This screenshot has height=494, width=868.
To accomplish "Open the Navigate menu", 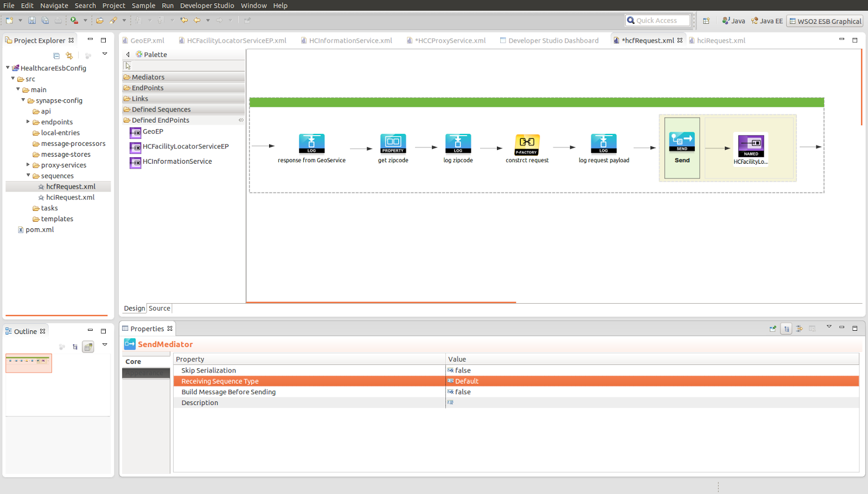I will point(54,5).
